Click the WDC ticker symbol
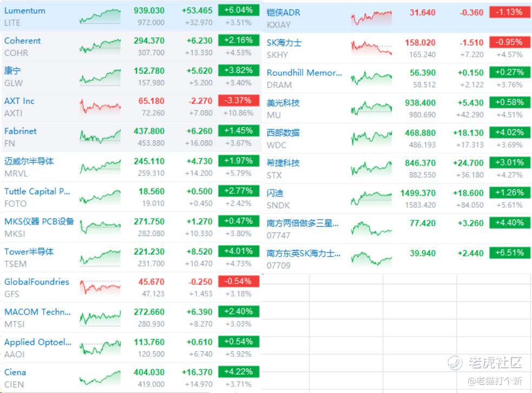Image resolution: width=532 pixels, height=393 pixels. coord(277,145)
